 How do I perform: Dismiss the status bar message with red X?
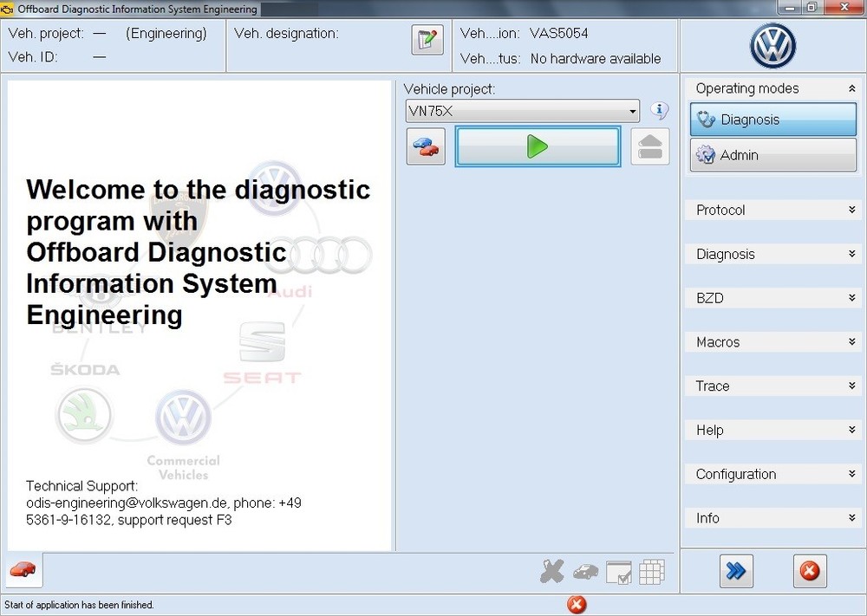click(576, 604)
